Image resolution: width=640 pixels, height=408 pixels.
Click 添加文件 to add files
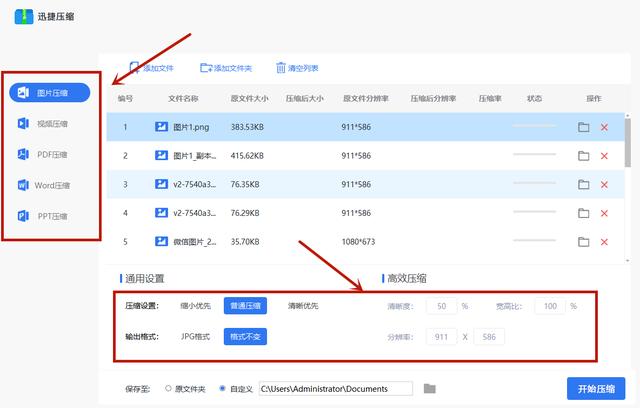152,68
